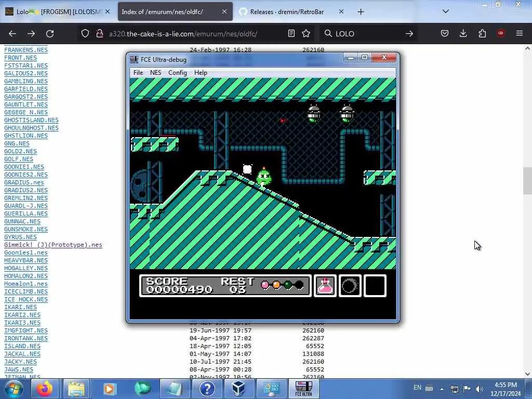Image resolution: width=532 pixels, height=399 pixels.
Task: Show hidden tray icons arrow
Action: click(442, 389)
